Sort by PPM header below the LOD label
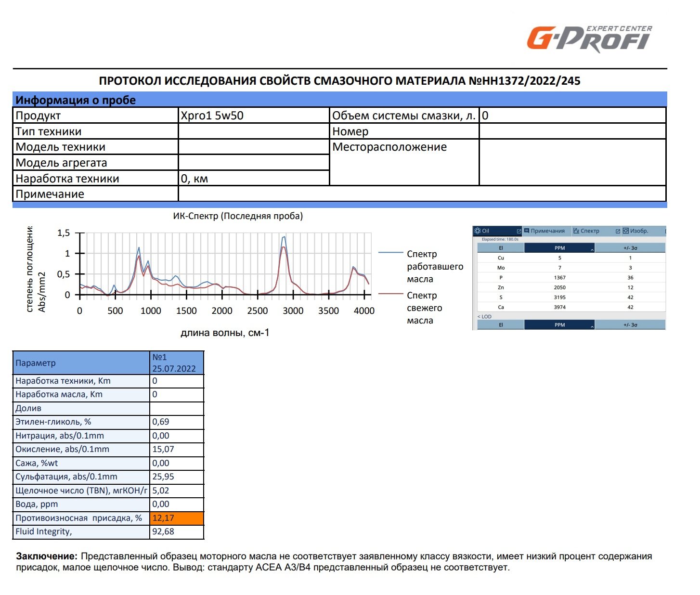Screen dimensions: 700x595 click(x=559, y=325)
